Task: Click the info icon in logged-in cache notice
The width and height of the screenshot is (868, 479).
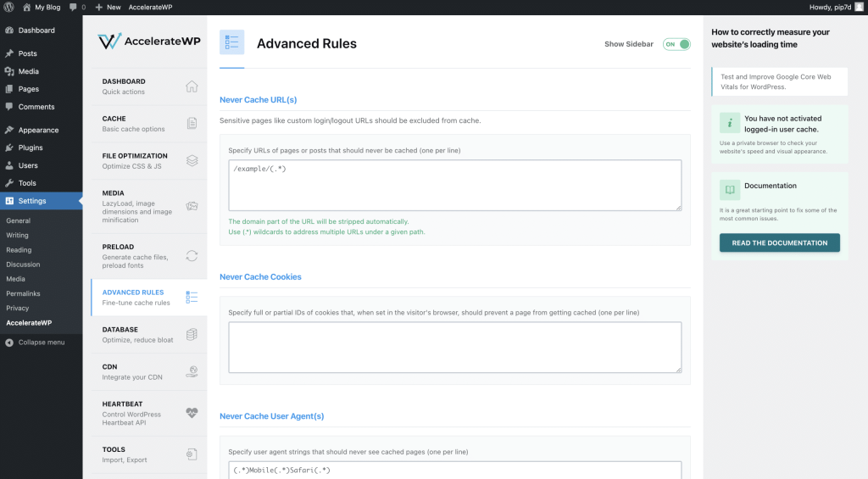Action: [x=730, y=123]
